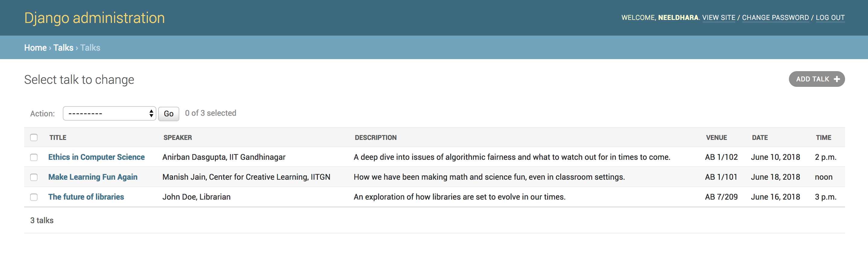Open the Action select box
868x275 pixels.
(x=109, y=113)
